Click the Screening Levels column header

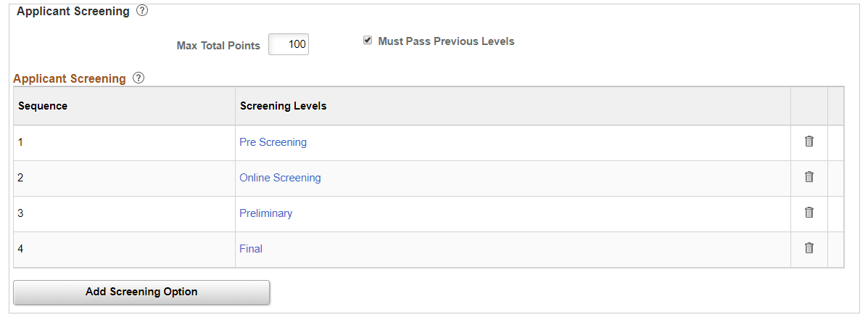[283, 106]
